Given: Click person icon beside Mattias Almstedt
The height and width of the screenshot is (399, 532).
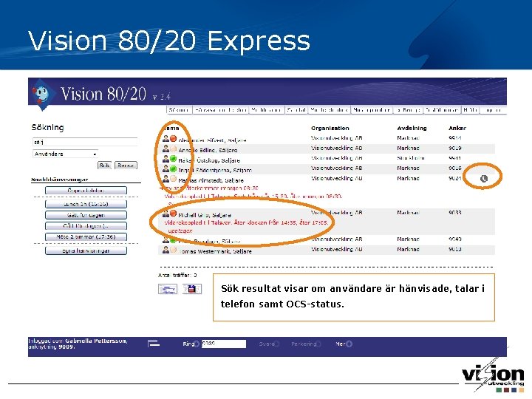Looking at the screenshot, I should pyautogui.click(x=166, y=179).
